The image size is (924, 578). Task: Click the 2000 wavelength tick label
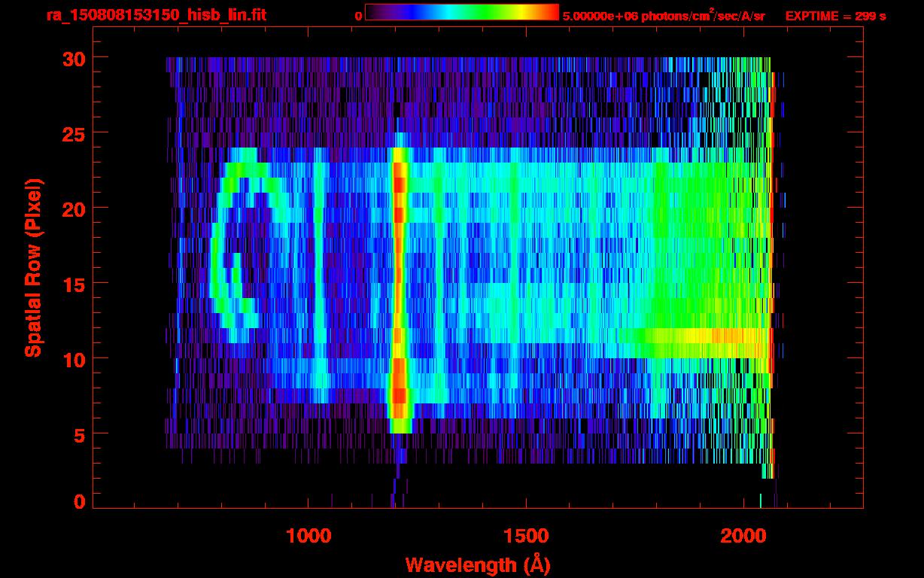click(x=742, y=536)
